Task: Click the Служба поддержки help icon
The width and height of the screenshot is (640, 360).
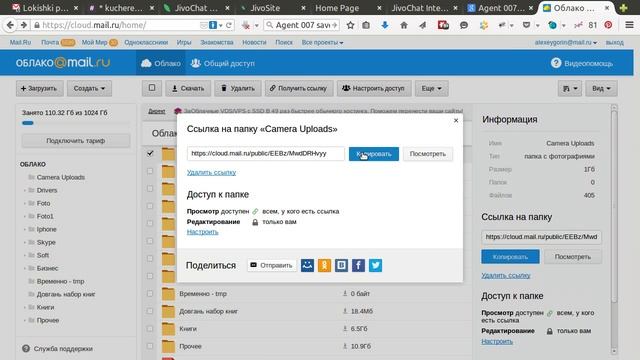Action: [26, 349]
